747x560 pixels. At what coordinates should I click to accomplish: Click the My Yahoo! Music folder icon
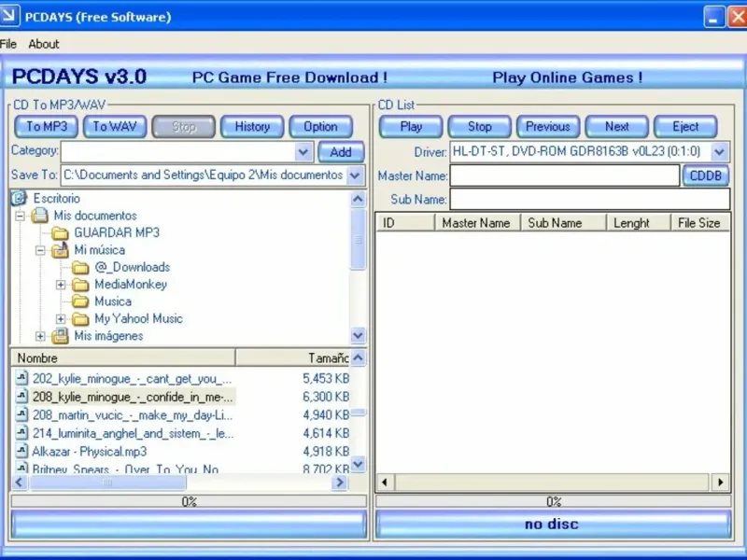pos(80,318)
